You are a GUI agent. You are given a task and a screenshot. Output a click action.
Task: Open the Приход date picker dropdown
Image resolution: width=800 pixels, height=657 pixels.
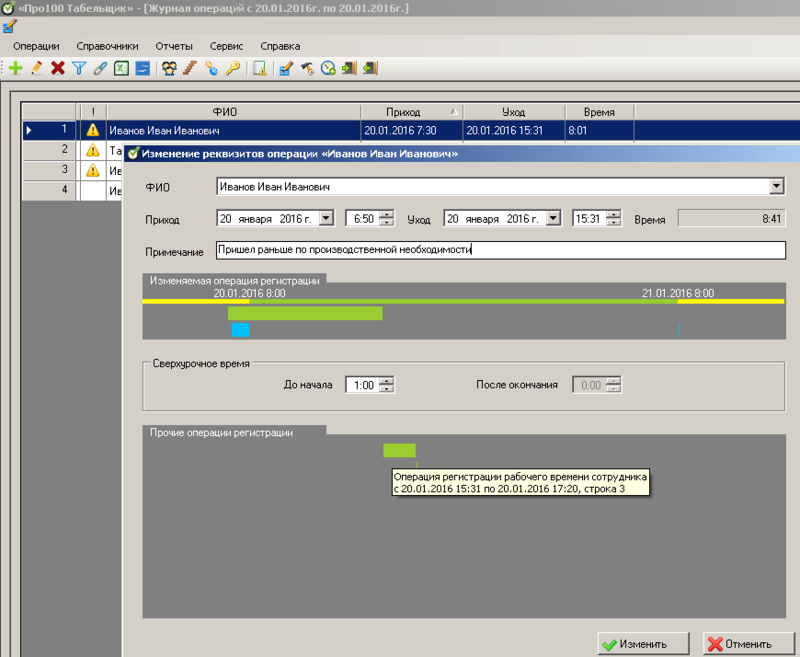(x=327, y=219)
